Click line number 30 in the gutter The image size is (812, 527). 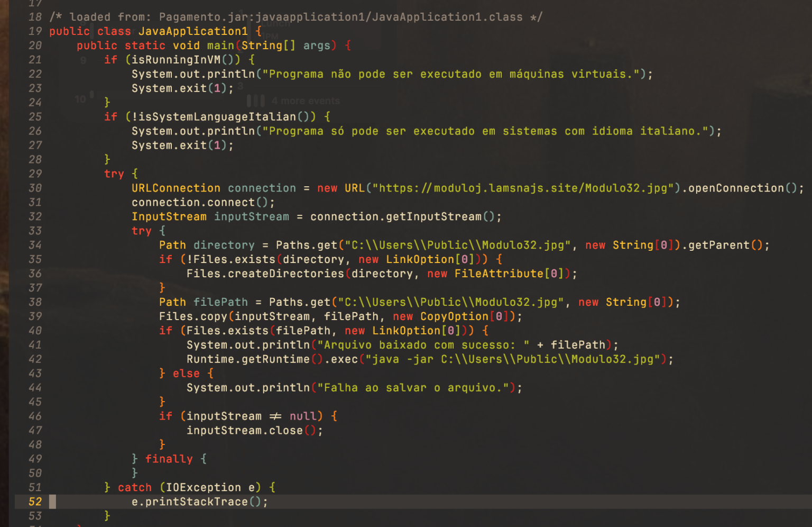pos(35,188)
